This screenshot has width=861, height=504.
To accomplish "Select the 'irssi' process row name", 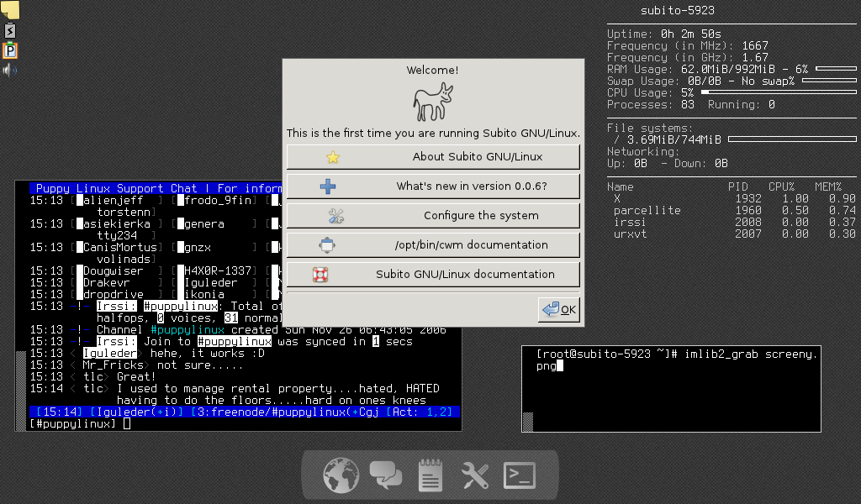I will [x=630, y=222].
